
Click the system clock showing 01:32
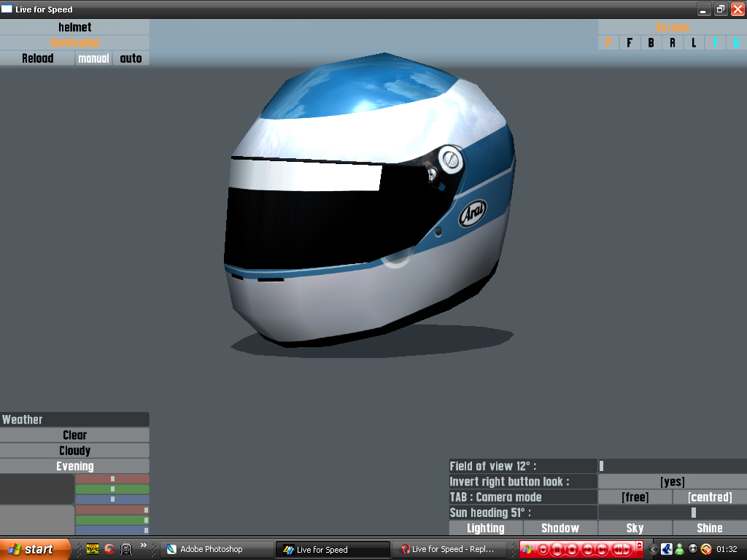pyautogui.click(x=727, y=549)
